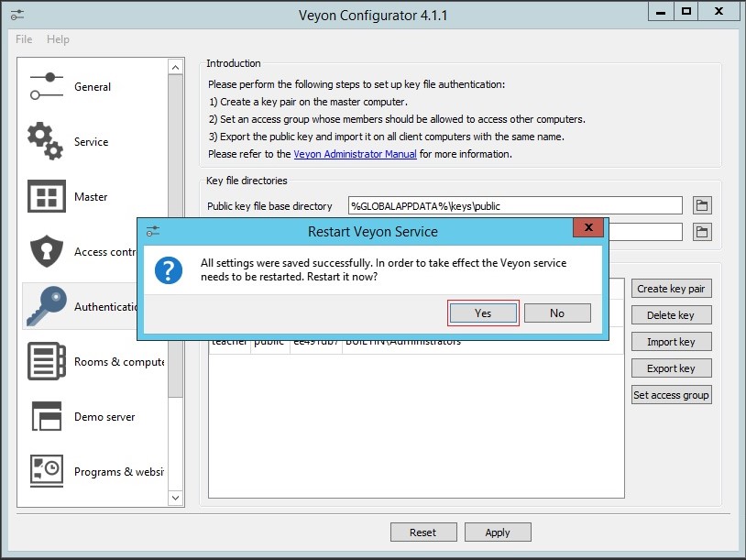The height and width of the screenshot is (560, 746).
Task: Create a new key pair
Action: point(671,288)
